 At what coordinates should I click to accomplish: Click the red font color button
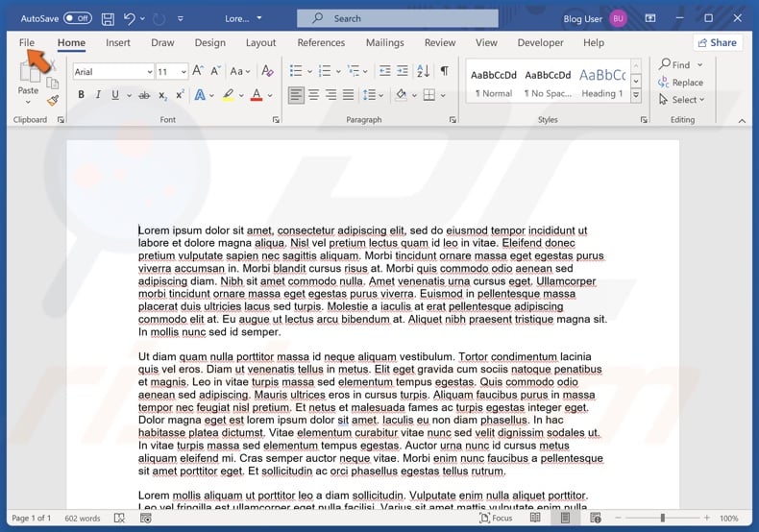click(x=257, y=95)
